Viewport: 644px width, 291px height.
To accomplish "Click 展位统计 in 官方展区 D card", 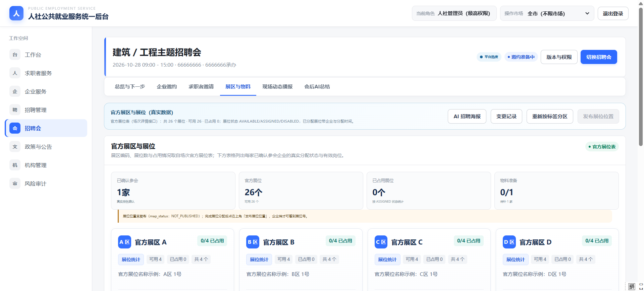I will [x=516, y=260].
